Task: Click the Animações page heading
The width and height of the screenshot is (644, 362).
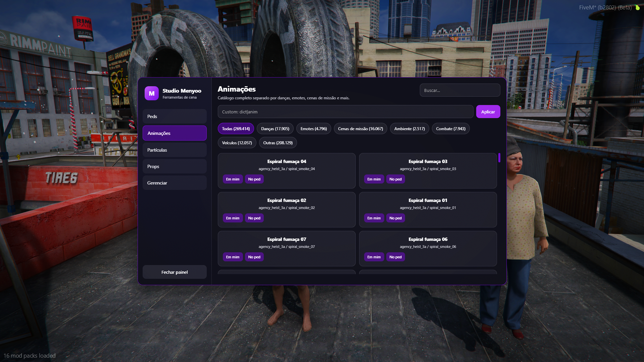Action: click(x=237, y=89)
